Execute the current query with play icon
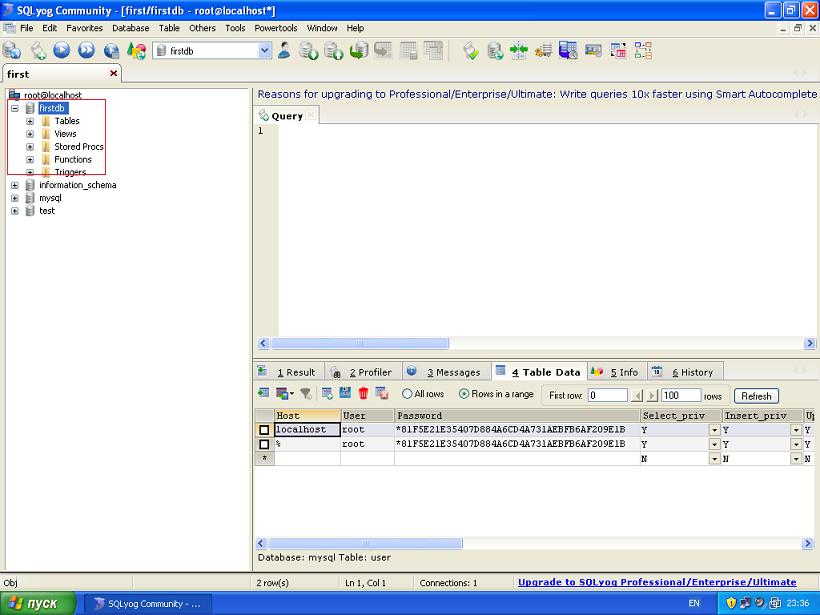Image resolution: width=820 pixels, height=615 pixels. (x=62, y=51)
